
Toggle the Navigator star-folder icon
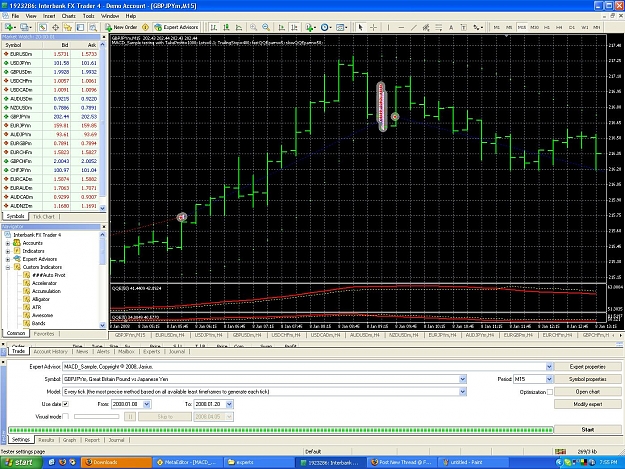[68, 27]
